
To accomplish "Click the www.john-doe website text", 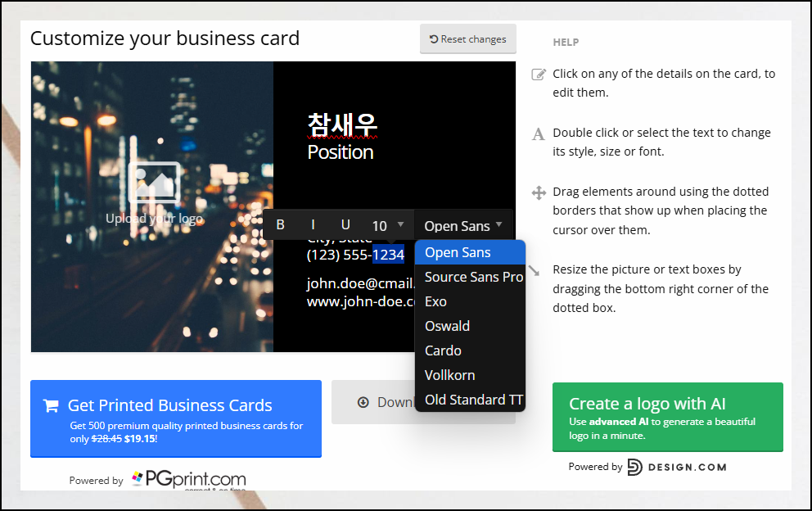I will pos(360,301).
